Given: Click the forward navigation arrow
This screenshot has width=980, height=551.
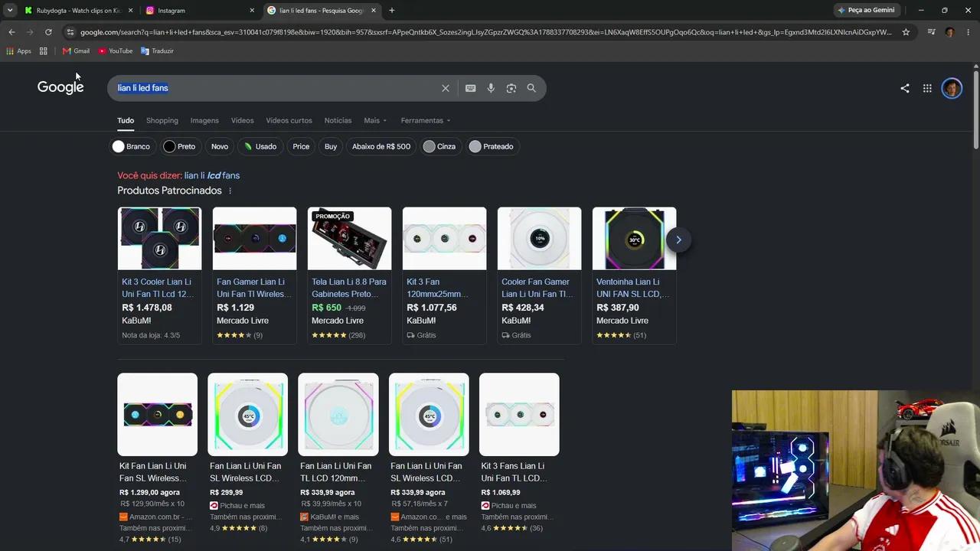Looking at the screenshot, I should tap(30, 32).
